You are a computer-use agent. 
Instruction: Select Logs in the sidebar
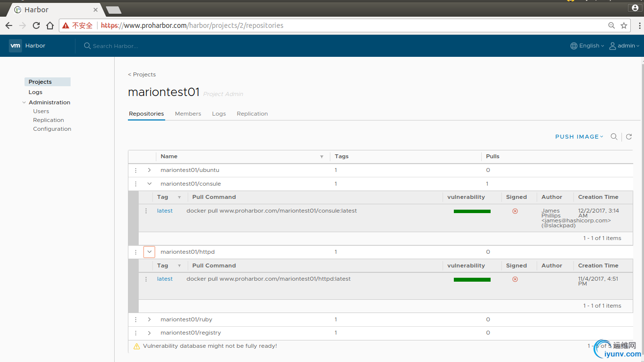[35, 92]
